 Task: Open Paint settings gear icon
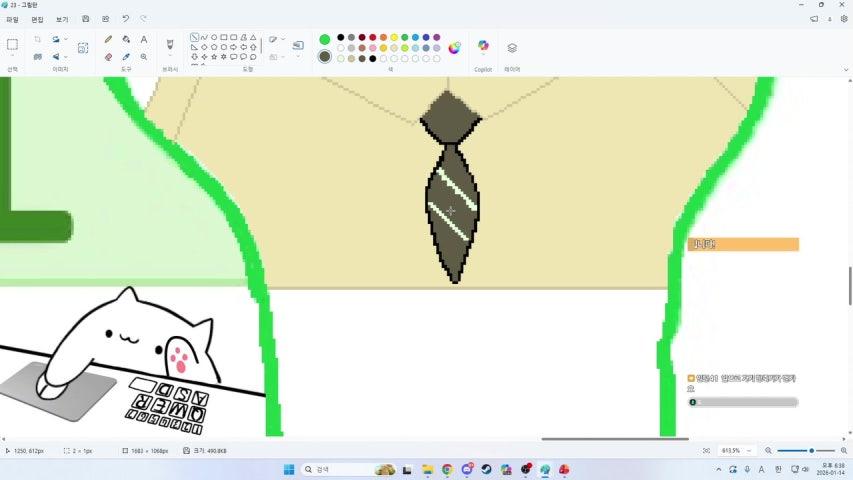[844, 19]
